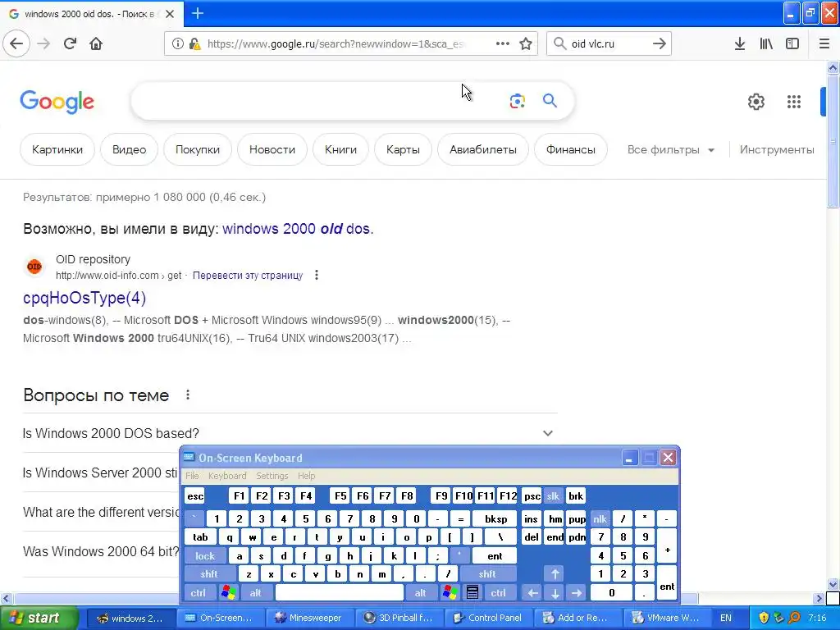Submit the oid vlc.ru search arrow
Viewport: 840px width, 630px height.
click(x=660, y=43)
